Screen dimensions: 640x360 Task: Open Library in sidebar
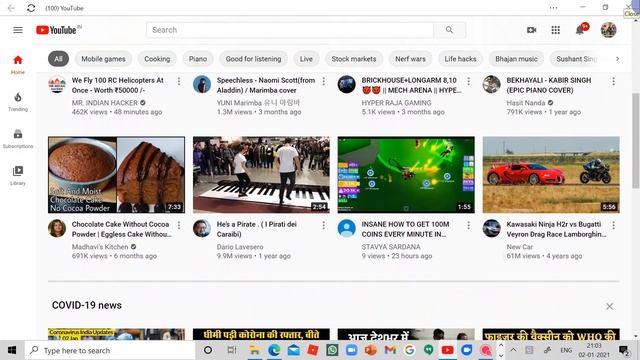[18, 175]
